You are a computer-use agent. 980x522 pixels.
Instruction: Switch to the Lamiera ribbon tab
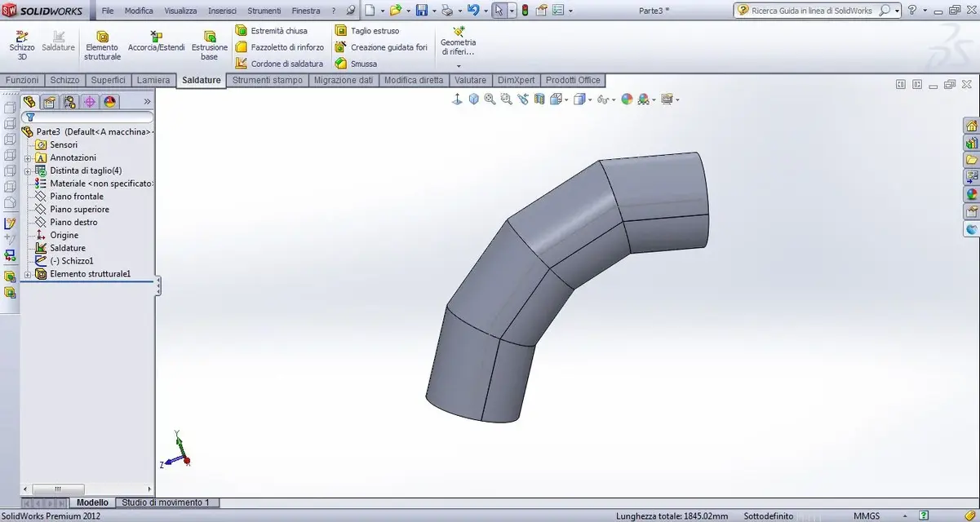coord(153,80)
